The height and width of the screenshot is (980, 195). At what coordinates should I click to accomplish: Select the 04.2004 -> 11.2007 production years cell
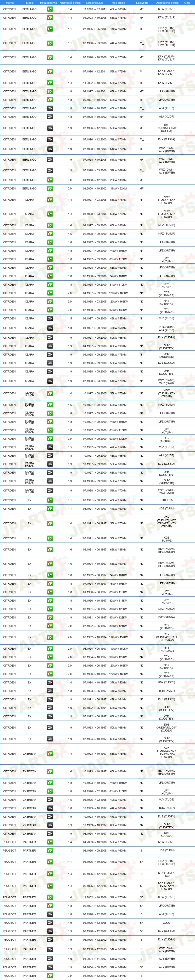coord(95,959)
